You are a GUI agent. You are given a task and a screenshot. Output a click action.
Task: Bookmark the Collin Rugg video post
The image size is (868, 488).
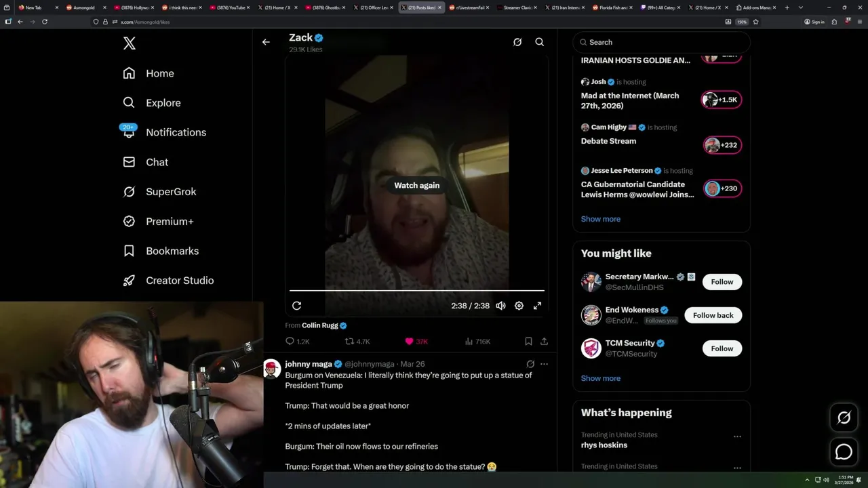click(x=528, y=342)
